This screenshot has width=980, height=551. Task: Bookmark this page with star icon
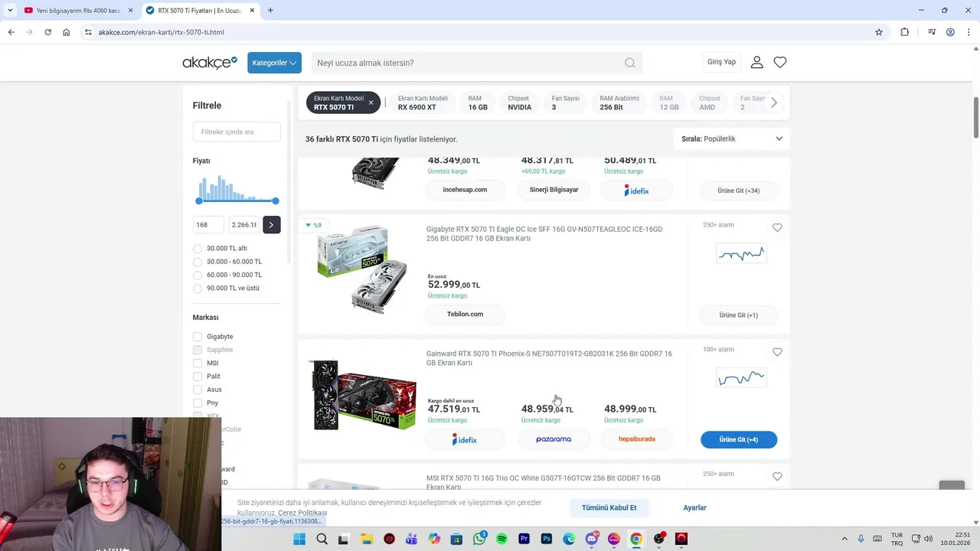879,32
